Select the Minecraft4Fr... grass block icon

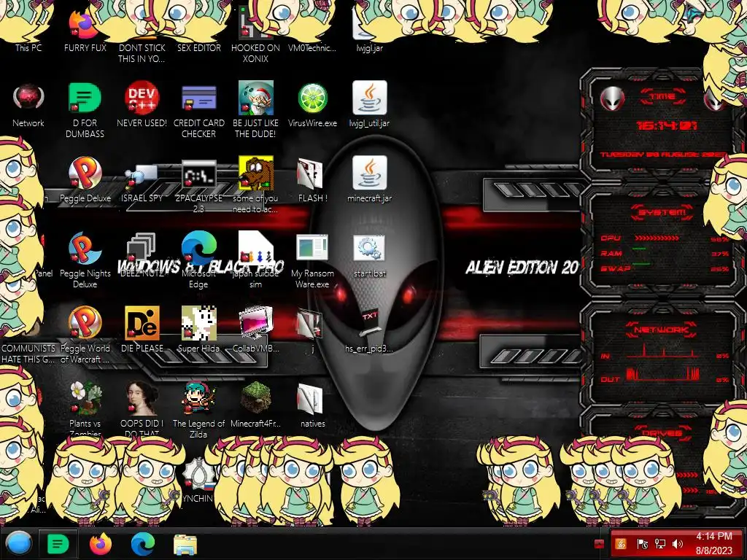pos(255,405)
